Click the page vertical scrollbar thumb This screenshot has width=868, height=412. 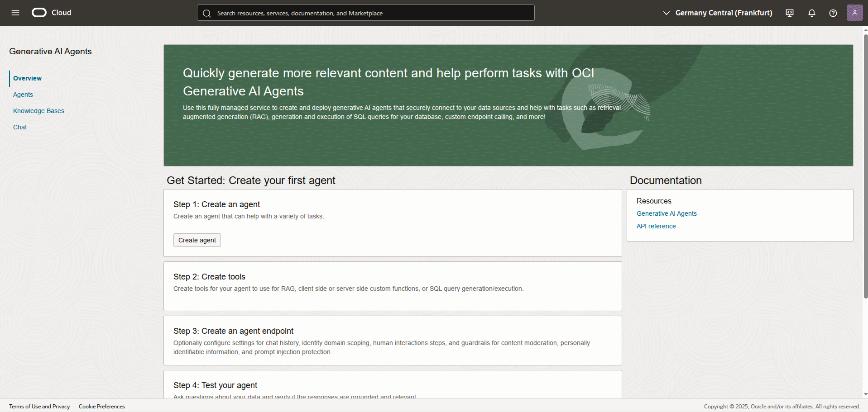[x=865, y=166]
